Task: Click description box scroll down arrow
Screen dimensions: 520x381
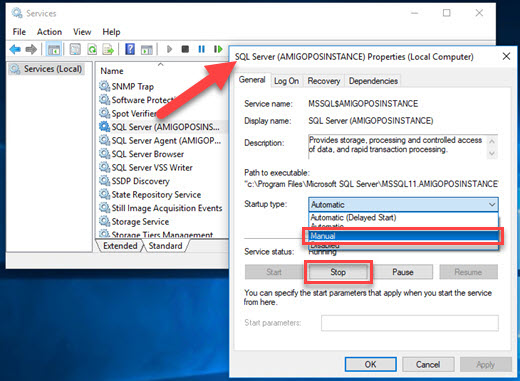Action: pyautogui.click(x=492, y=153)
